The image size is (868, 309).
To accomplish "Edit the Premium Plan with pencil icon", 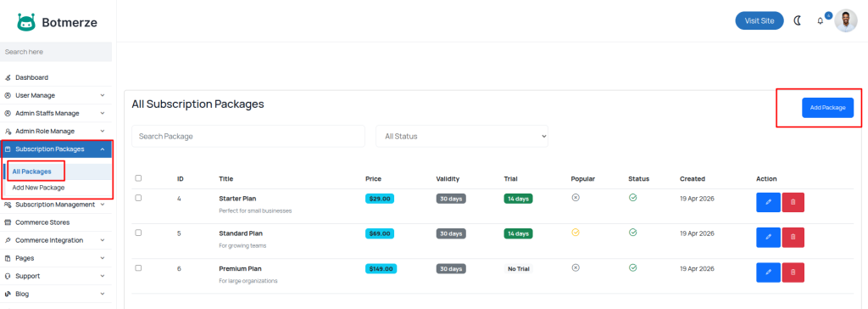I will pos(768,272).
